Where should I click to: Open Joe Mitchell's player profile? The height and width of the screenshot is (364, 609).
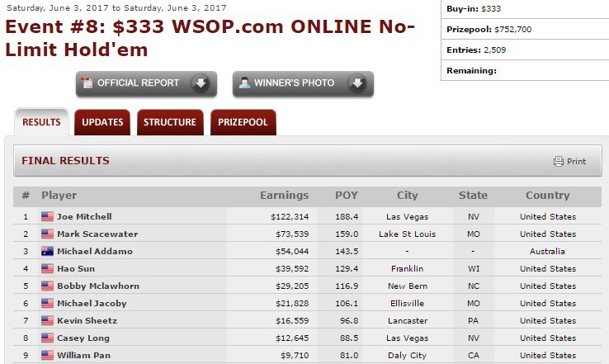point(84,216)
